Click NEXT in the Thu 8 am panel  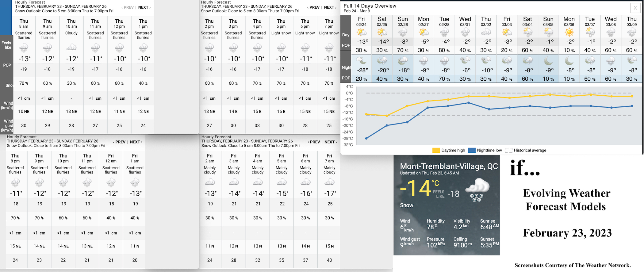(x=144, y=7)
